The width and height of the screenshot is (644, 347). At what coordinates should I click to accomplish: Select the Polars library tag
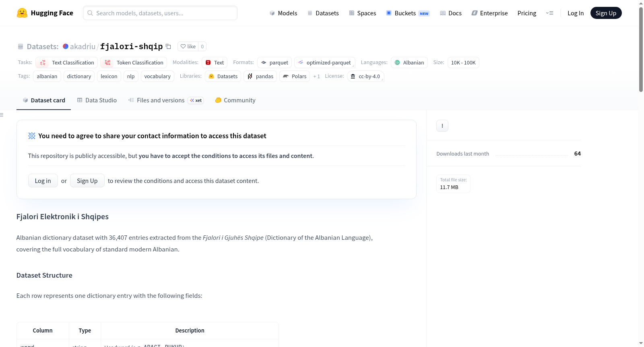(295, 76)
